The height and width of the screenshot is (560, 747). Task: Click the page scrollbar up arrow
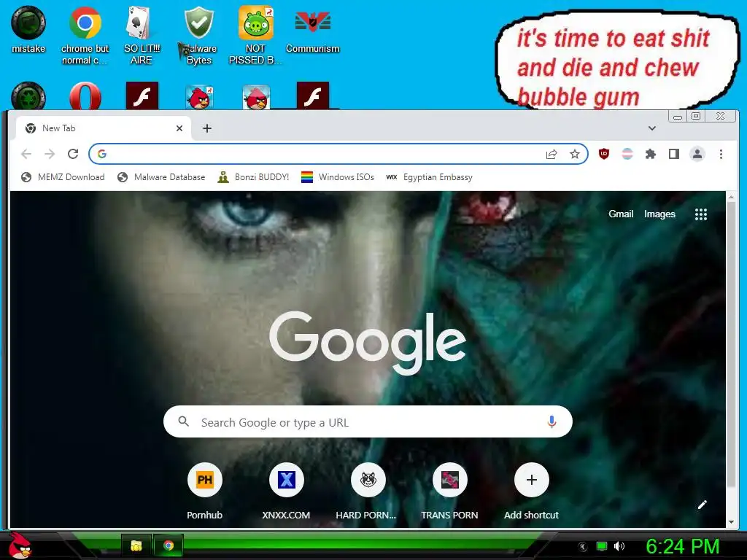pos(731,197)
